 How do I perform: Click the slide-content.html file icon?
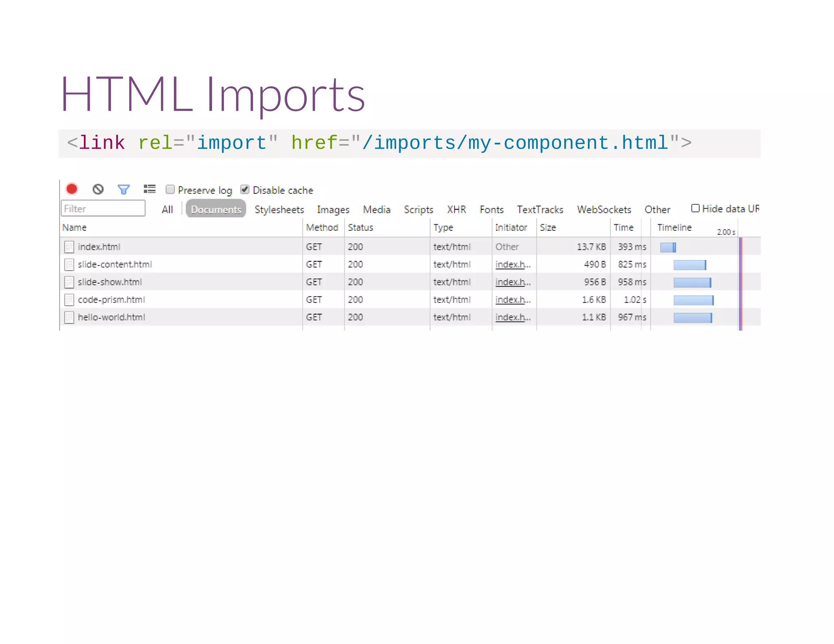tap(69, 265)
